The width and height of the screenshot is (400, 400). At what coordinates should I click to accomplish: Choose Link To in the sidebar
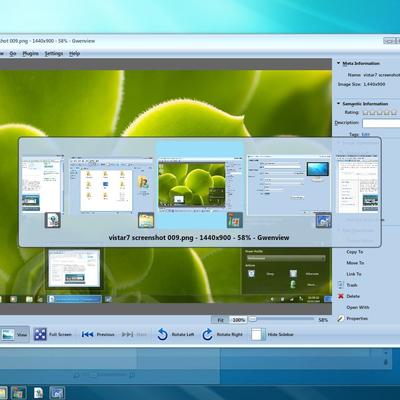click(x=354, y=274)
